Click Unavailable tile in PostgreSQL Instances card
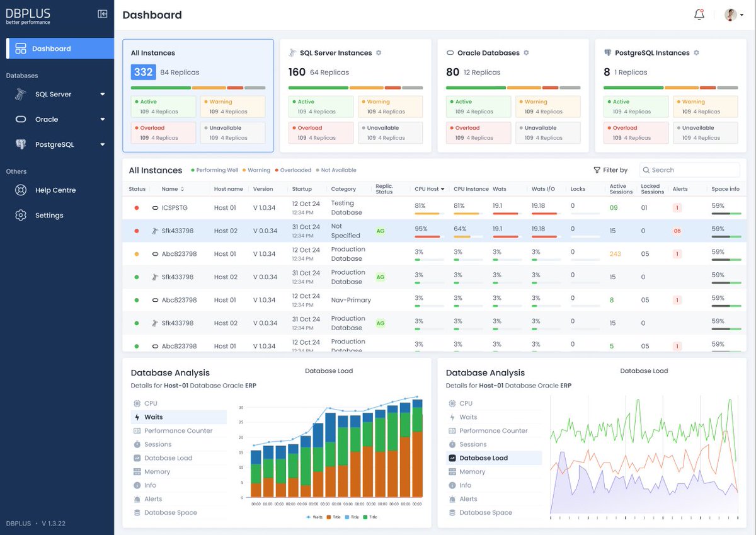Screen dimensions: 756x535 click(705, 133)
